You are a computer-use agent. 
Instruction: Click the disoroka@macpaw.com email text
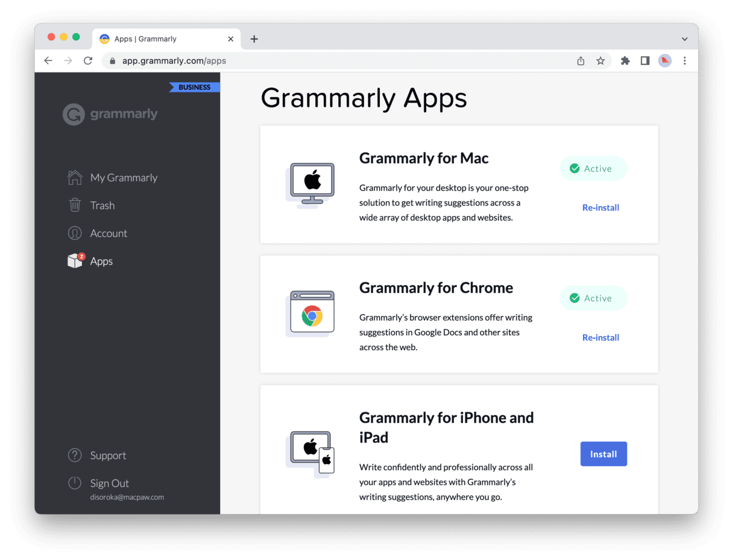pyautogui.click(x=127, y=497)
